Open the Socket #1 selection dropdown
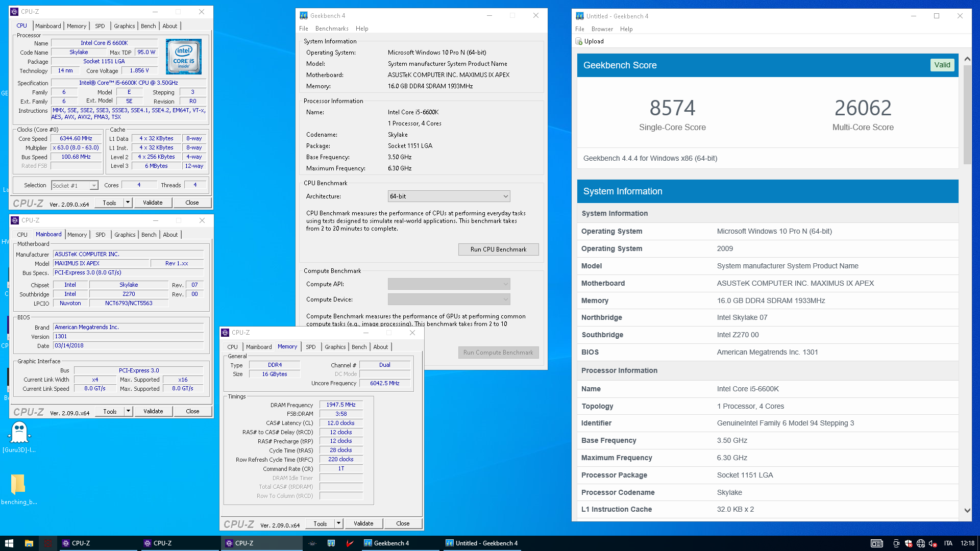 75,186
